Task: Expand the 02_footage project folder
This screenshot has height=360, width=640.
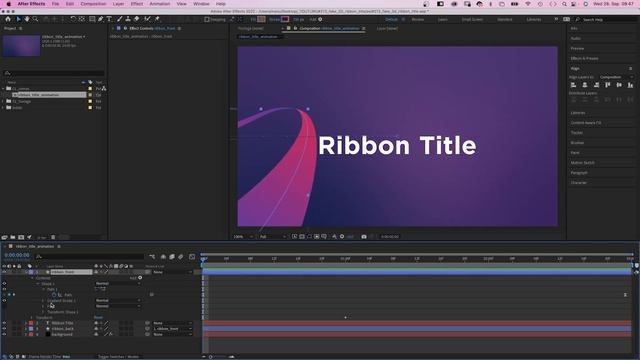Action: (3, 101)
